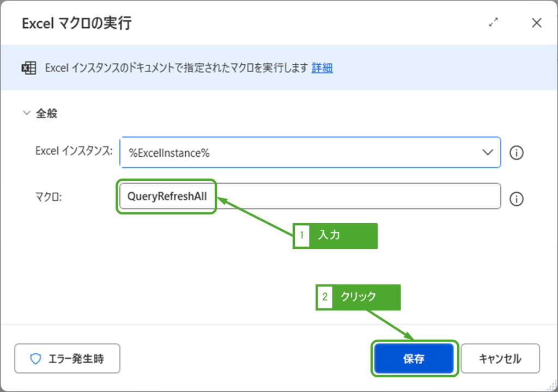Click the Excel マクロの実行 title text
This screenshot has width=558, height=392.
coord(76,23)
